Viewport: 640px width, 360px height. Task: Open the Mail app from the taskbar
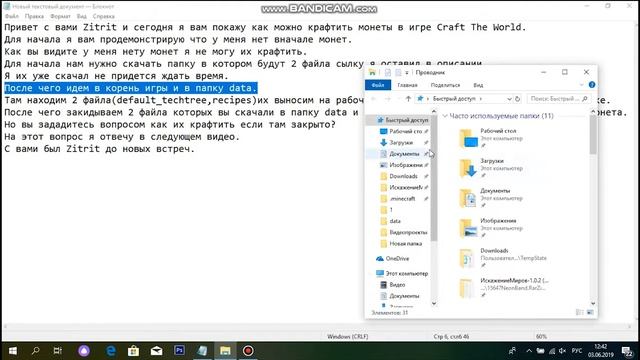(x=156, y=351)
